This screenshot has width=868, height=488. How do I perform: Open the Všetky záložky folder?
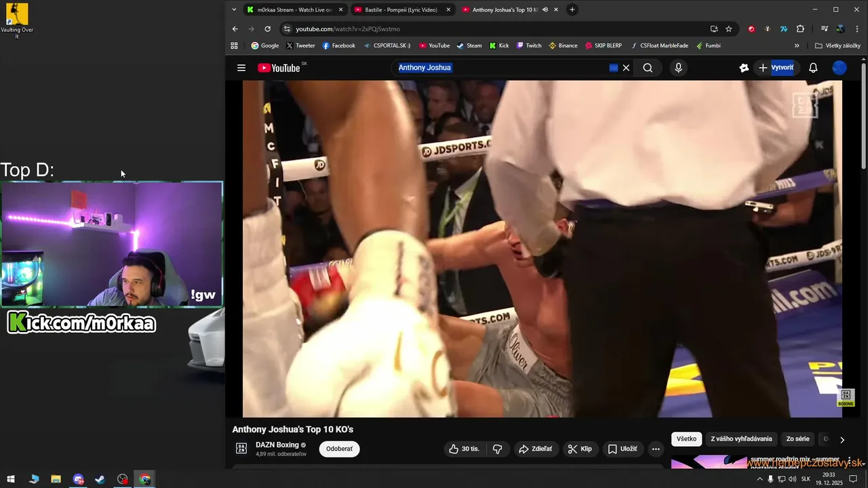coord(837,45)
